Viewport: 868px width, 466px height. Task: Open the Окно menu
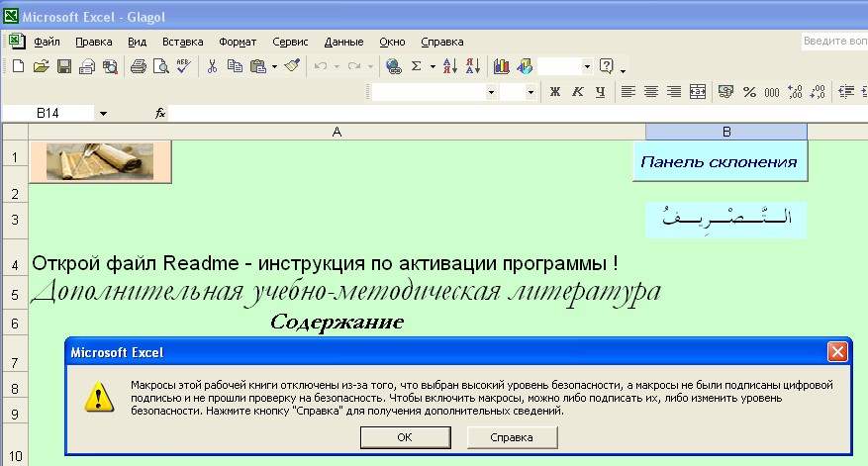click(392, 42)
